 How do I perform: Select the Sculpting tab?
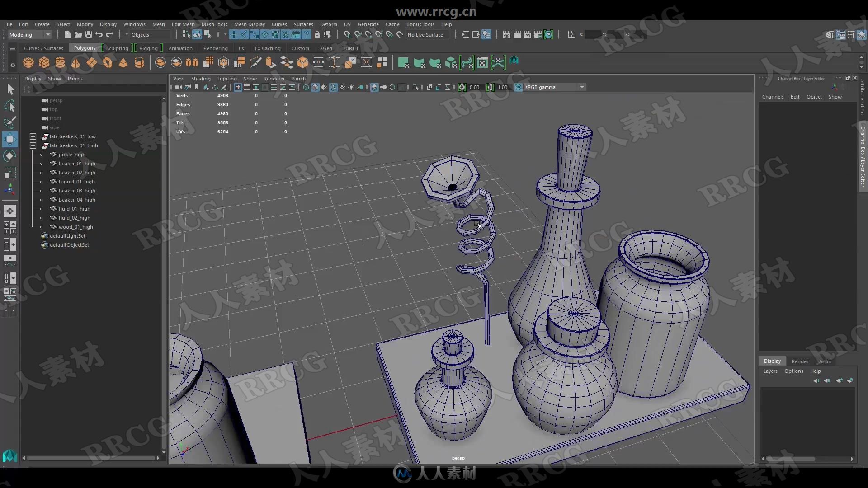[x=117, y=48]
